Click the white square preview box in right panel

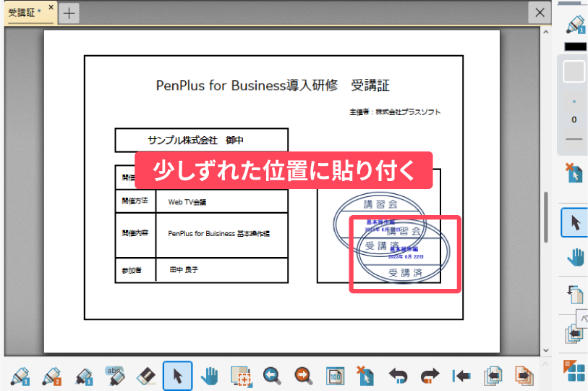574,71
